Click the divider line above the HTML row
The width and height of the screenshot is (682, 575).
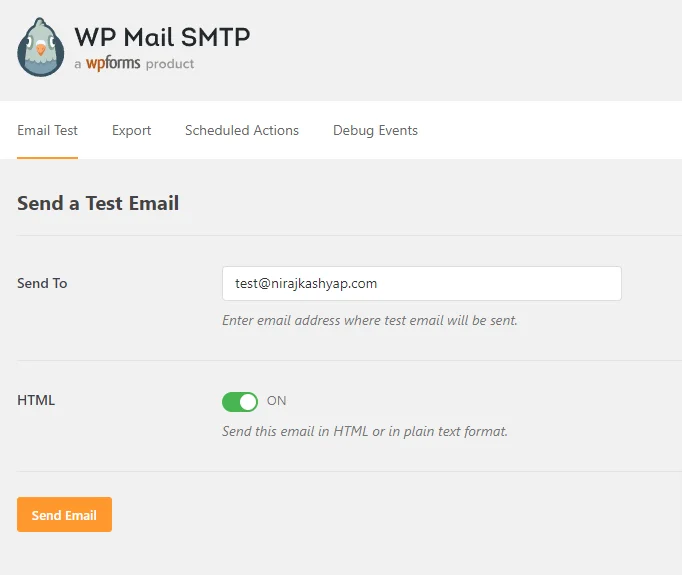(x=340, y=360)
